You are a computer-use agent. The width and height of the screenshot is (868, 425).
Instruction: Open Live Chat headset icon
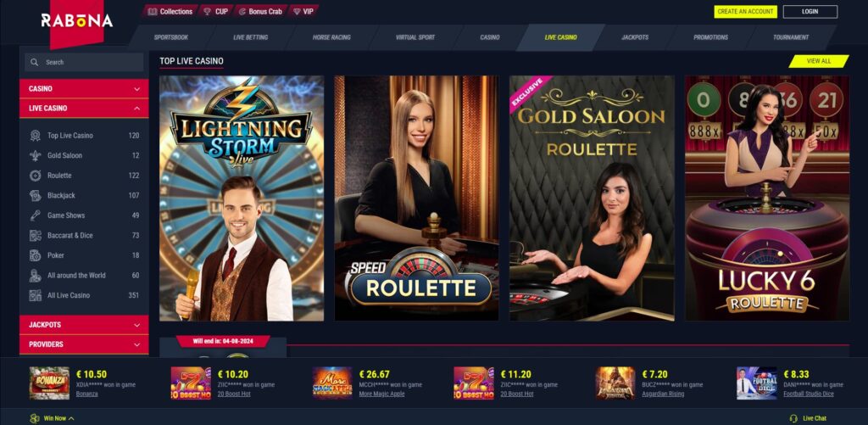click(x=793, y=418)
